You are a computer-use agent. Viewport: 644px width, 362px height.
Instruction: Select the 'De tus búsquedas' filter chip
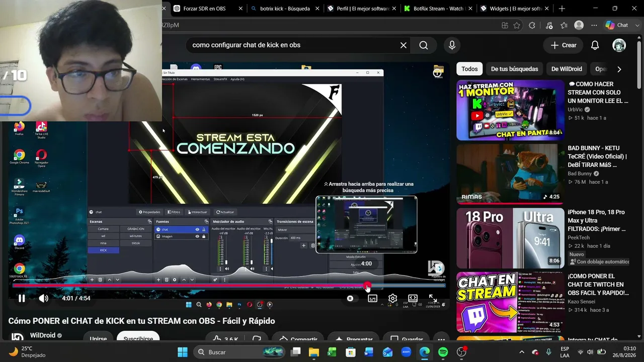click(514, 69)
